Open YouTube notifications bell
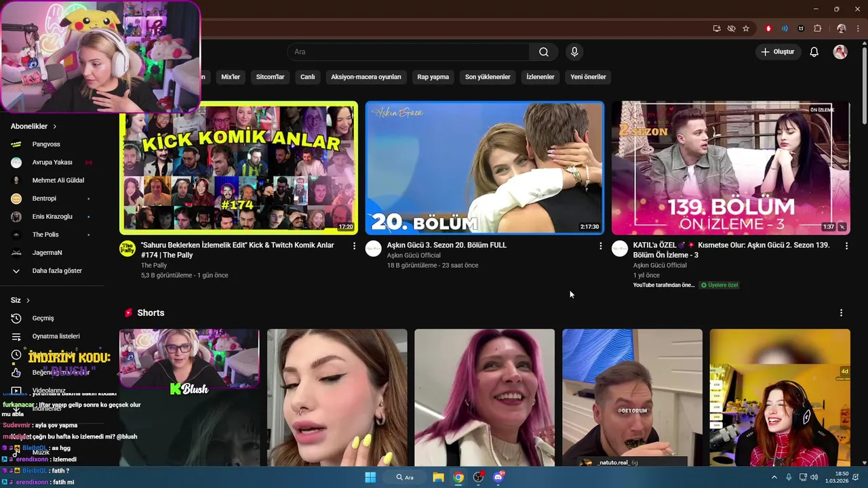 [814, 52]
